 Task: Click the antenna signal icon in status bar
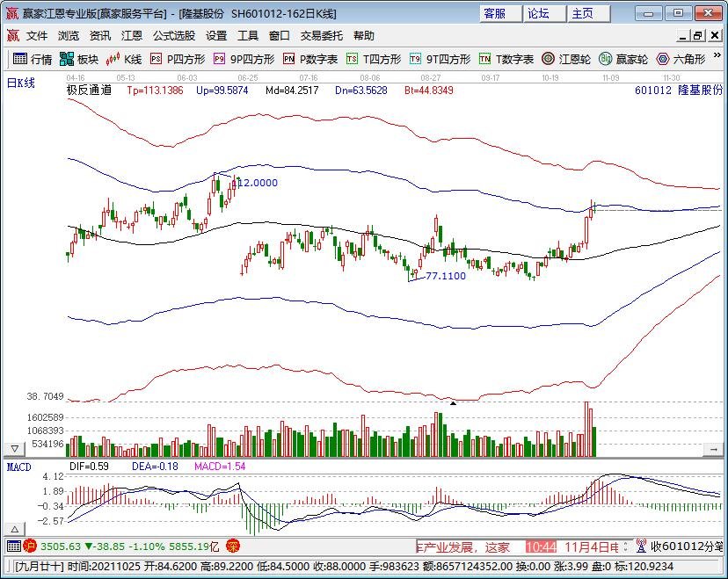pyautogui.click(x=642, y=546)
